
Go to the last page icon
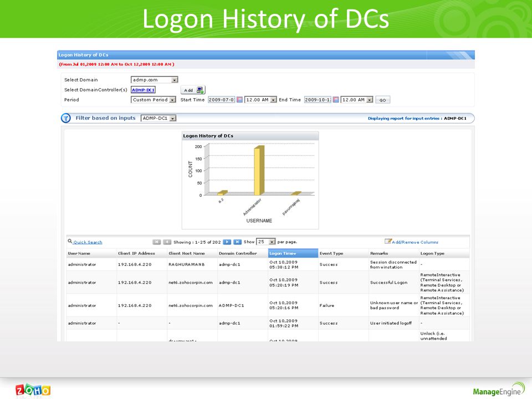pyautogui.click(x=238, y=242)
